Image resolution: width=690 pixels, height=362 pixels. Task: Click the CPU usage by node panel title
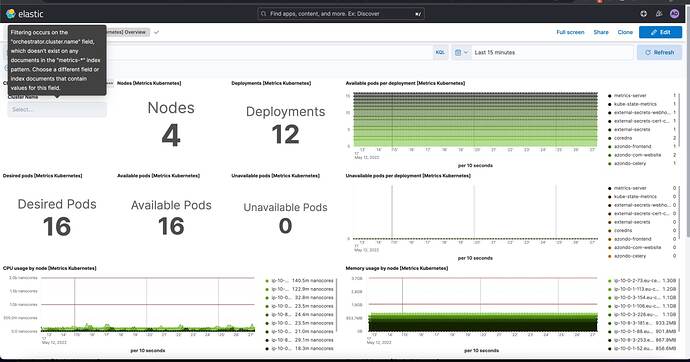(x=49, y=268)
